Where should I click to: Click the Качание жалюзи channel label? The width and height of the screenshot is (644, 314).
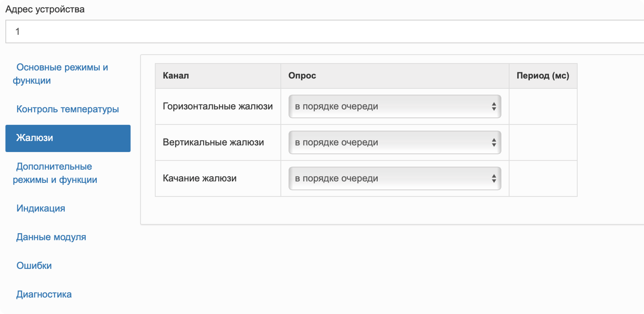click(200, 178)
